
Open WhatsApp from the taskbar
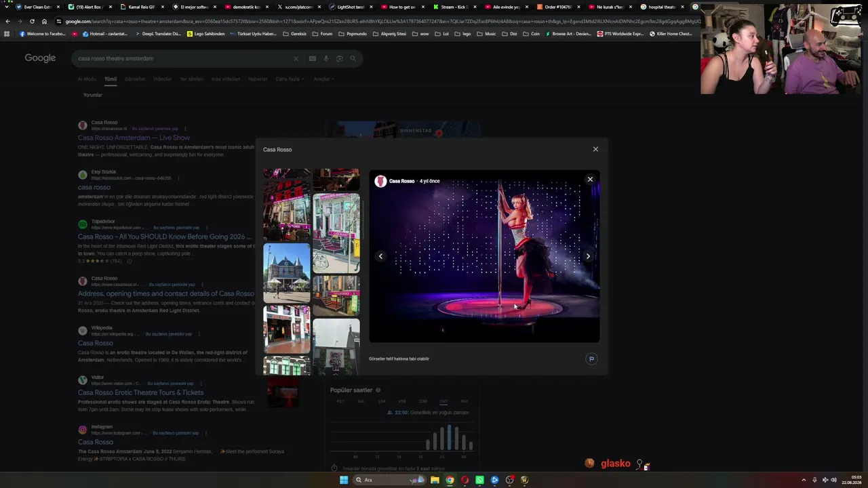click(x=479, y=480)
